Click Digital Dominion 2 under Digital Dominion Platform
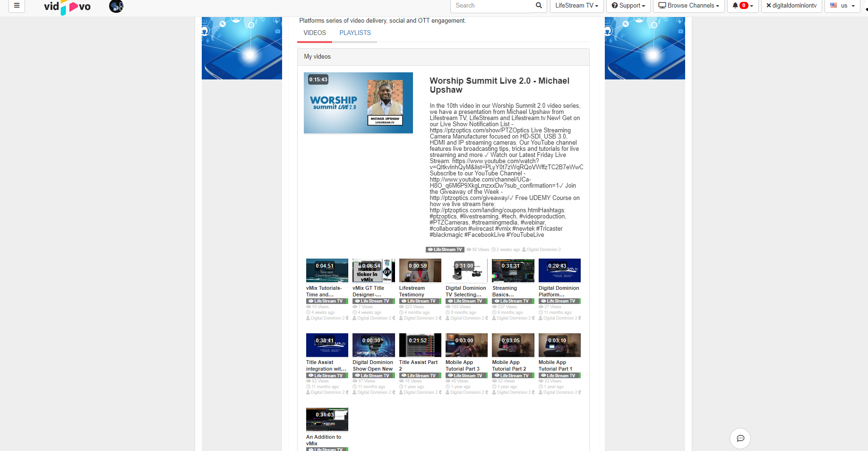Screen dimensions: 868x451 pos(560,318)
